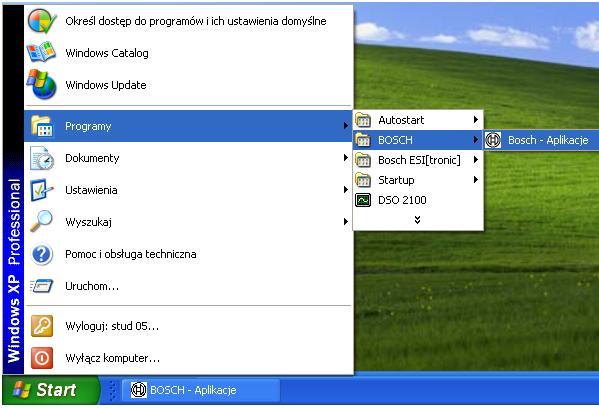Show more programs with double chevron

[418, 220]
